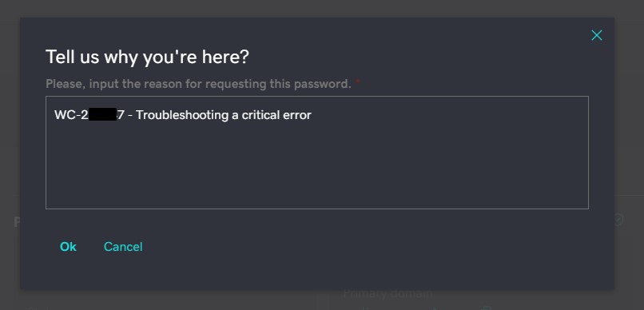Place the cursor after the word 'error'
Viewport: 644px width, 310px height.
point(312,115)
